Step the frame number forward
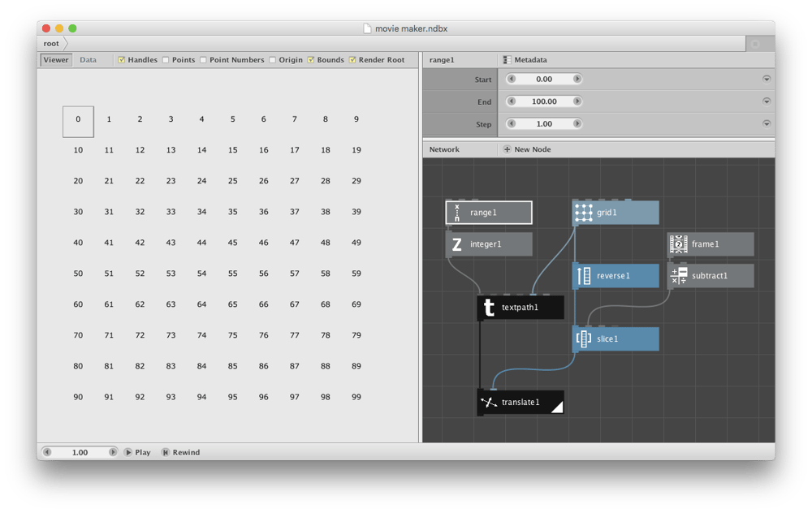 pyautogui.click(x=112, y=452)
